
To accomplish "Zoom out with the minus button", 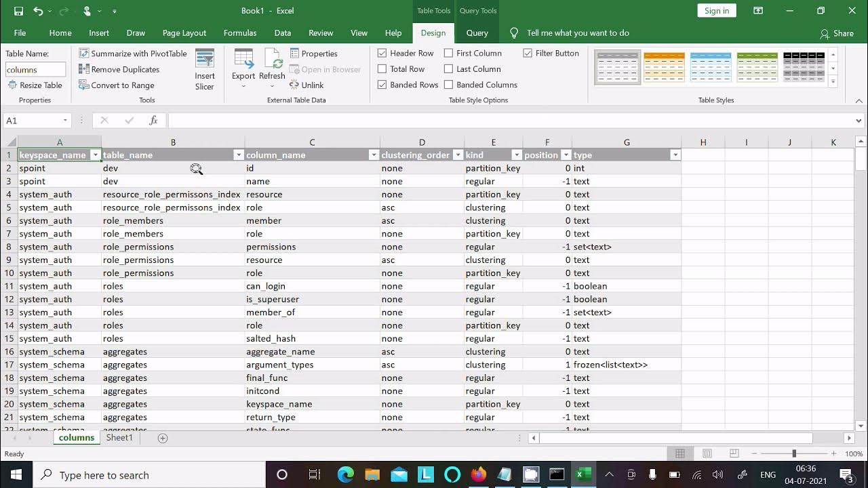I will pos(753,453).
